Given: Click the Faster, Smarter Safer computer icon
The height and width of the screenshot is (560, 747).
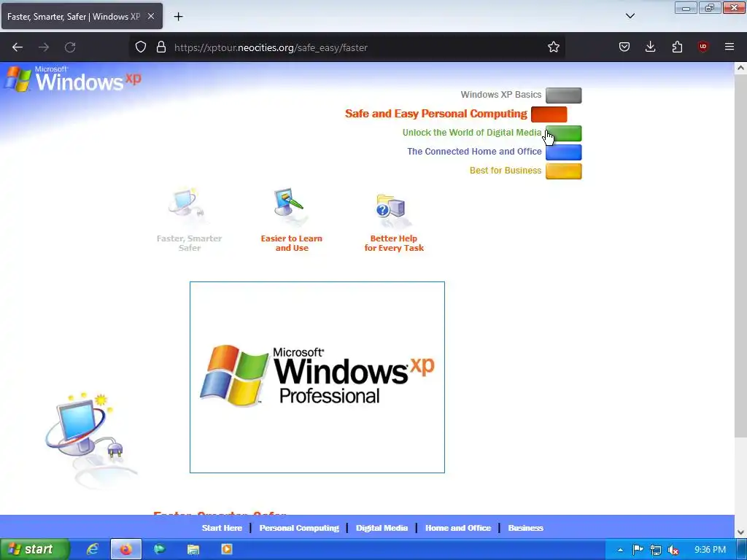Looking at the screenshot, I should 187,205.
